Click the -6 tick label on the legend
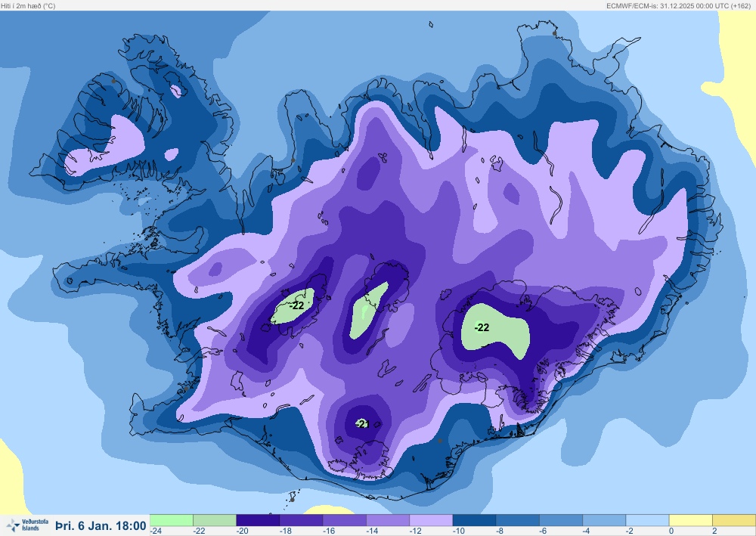 pyautogui.click(x=544, y=531)
